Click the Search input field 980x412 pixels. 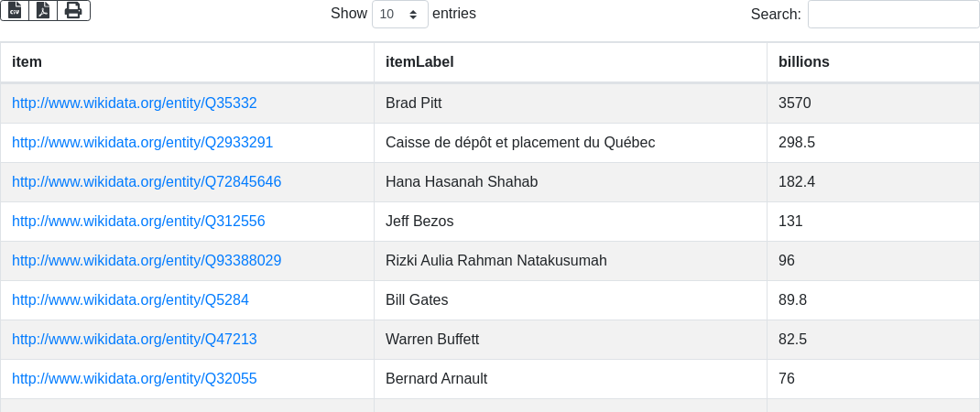tap(893, 15)
